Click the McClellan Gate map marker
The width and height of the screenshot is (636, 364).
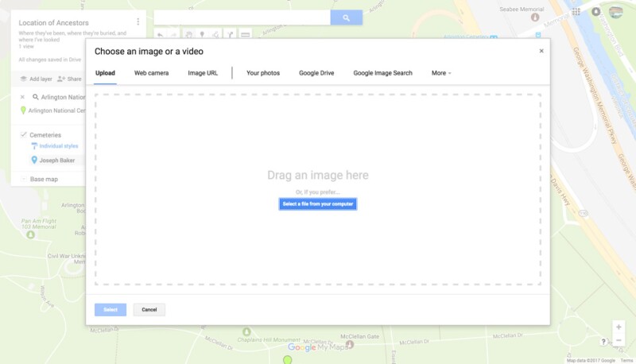[x=350, y=345]
